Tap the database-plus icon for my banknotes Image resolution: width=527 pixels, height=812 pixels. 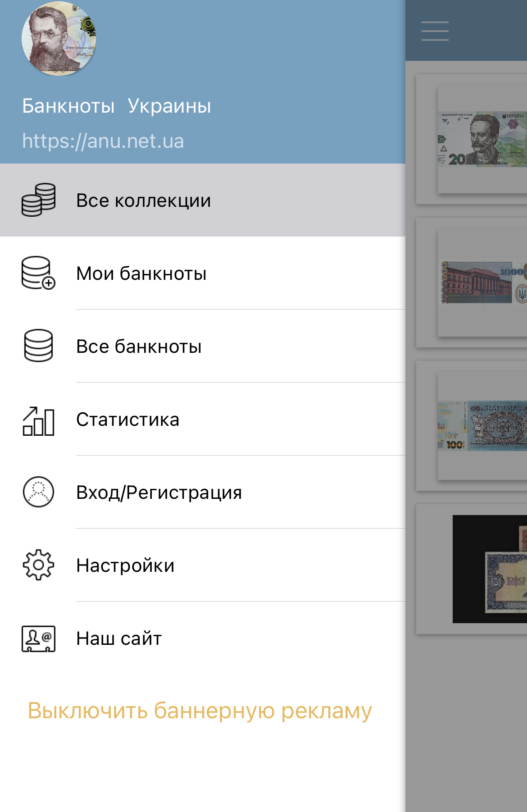[38, 273]
